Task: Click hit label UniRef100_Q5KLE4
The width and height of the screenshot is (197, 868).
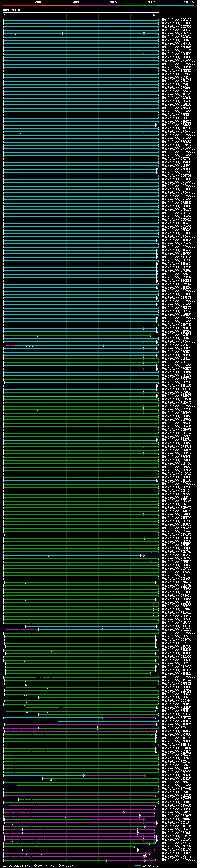Action: [177, 358]
